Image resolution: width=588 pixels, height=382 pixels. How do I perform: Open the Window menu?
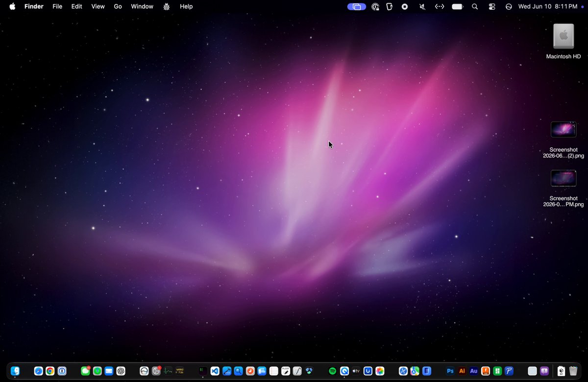pyautogui.click(x=142, y=6)
